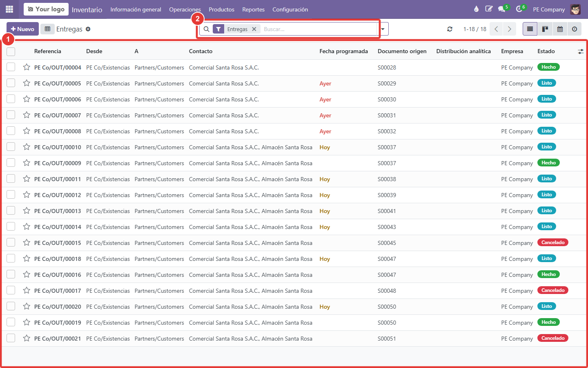Open the apps grid home menu
588x368 pixels.
[x=9, y=9]
